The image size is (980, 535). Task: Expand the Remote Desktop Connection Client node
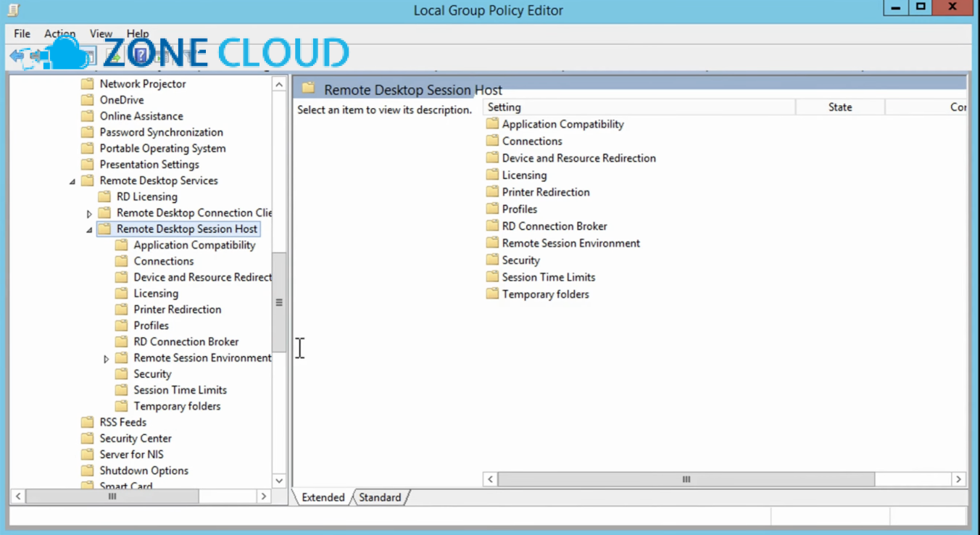[x=89, y=213]
